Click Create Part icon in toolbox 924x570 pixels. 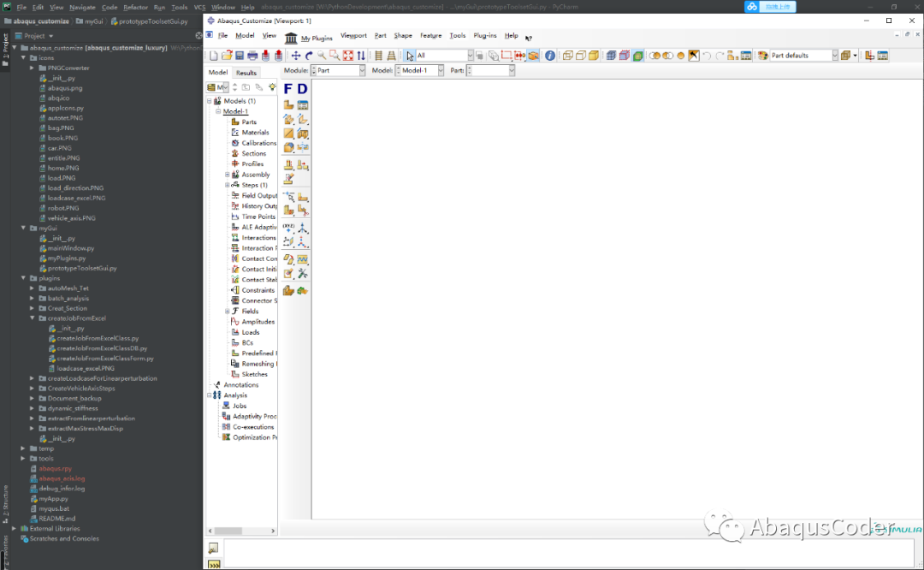tap(289, 105)
